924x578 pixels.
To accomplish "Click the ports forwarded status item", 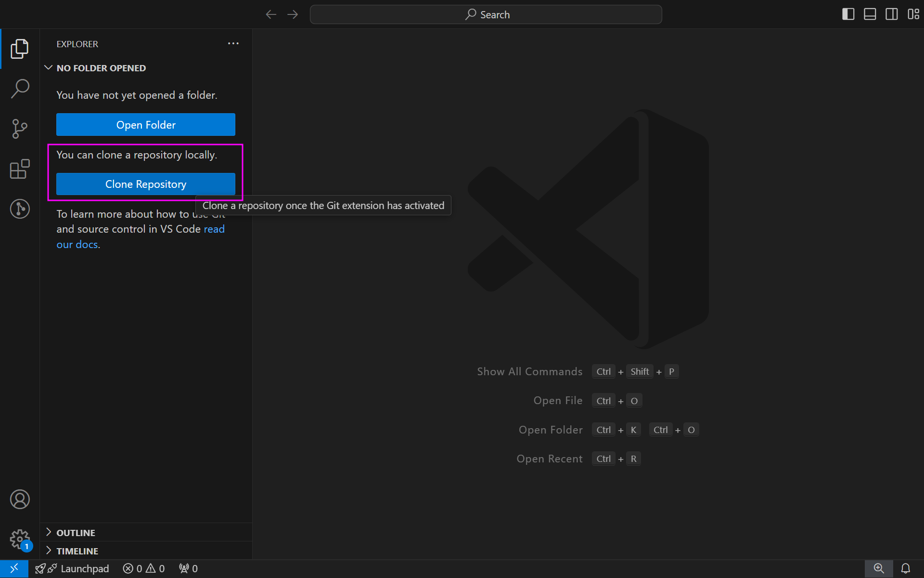I will pos(188,569).
